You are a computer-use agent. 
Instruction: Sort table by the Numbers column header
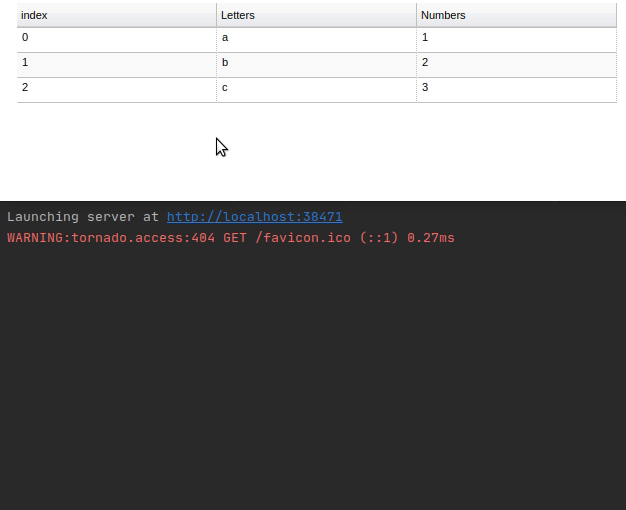pos(517,15)
